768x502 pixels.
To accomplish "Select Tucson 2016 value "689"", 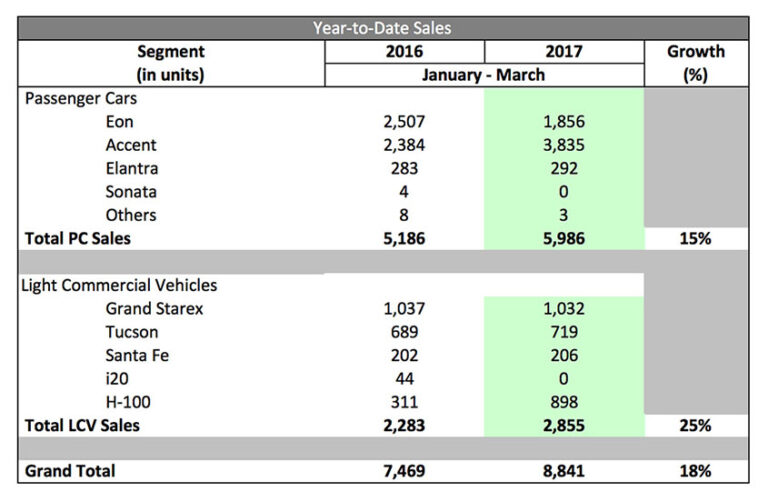I will [404, 332].
